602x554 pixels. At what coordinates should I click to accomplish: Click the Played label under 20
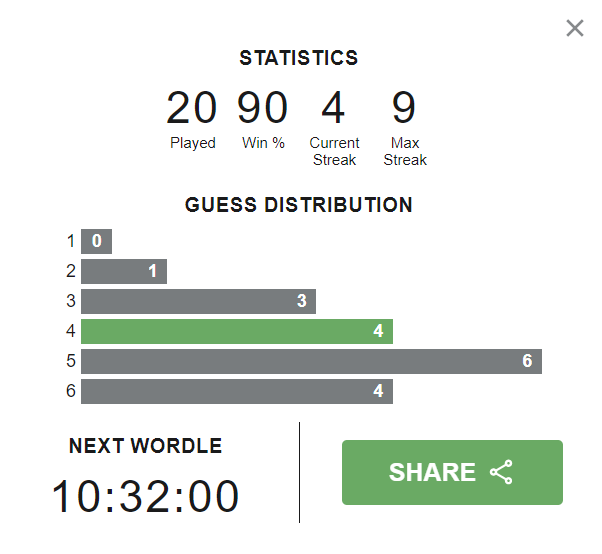(192, 143)
